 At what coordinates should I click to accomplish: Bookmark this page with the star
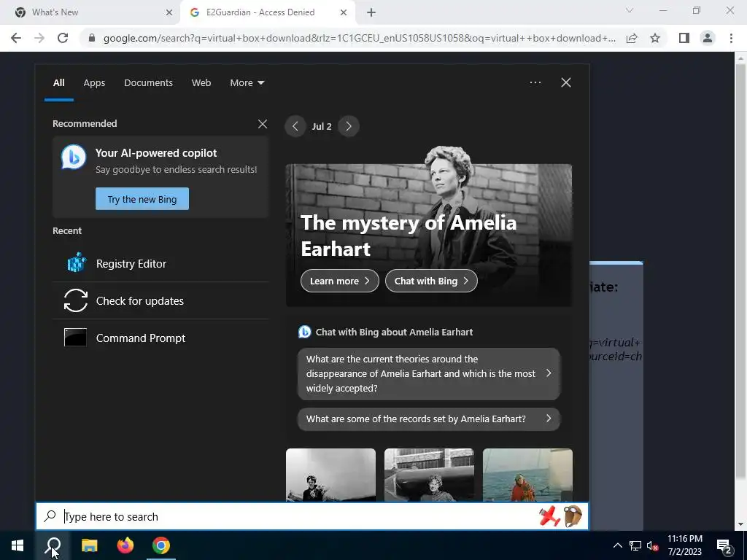tap(655, 38)
